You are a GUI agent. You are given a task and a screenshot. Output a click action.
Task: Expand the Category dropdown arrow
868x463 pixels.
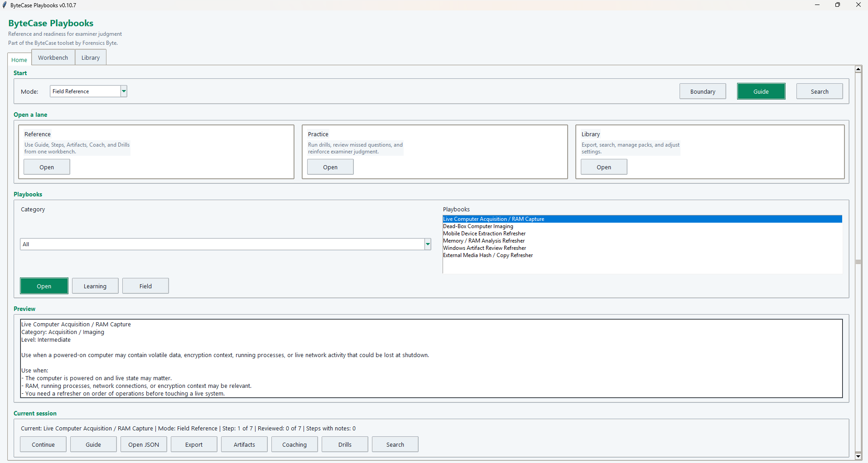(427, 244)
